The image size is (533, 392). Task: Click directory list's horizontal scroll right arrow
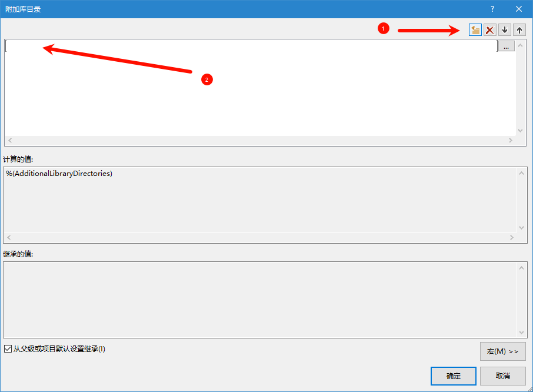(511, 141)
